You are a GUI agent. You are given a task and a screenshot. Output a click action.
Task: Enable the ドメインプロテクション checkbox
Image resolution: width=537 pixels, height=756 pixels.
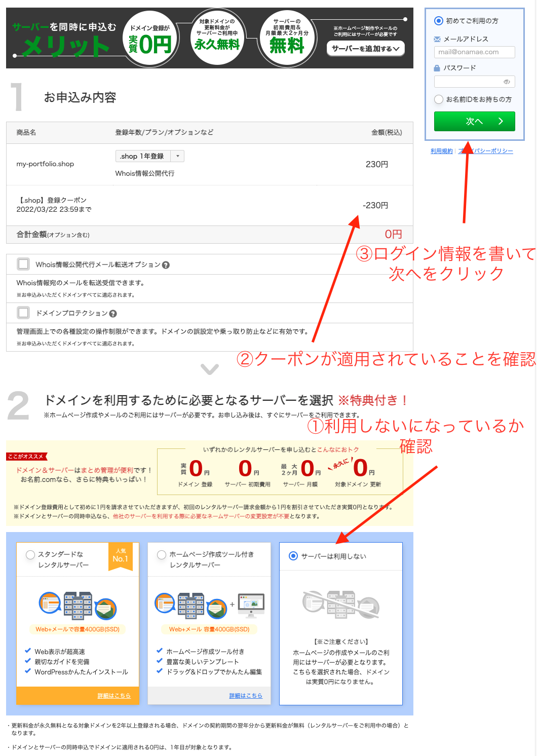pyautogui.click(x=23, y=313)
